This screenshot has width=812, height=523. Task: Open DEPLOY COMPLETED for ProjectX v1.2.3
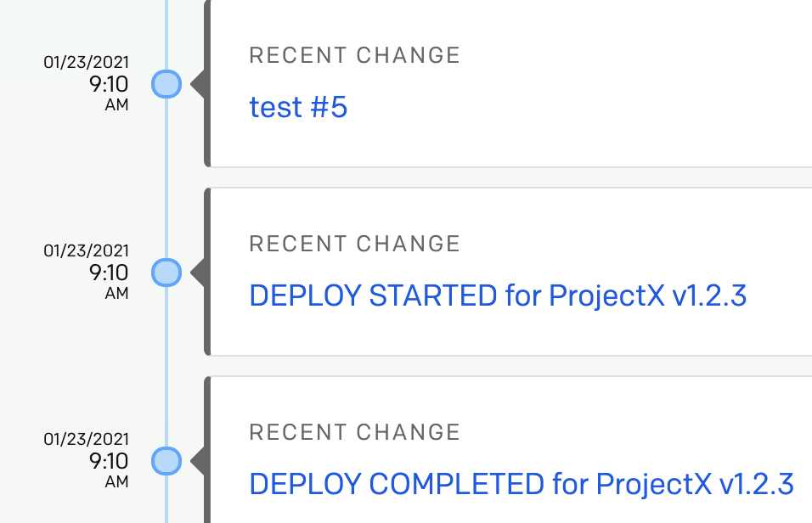coord(519,484)
